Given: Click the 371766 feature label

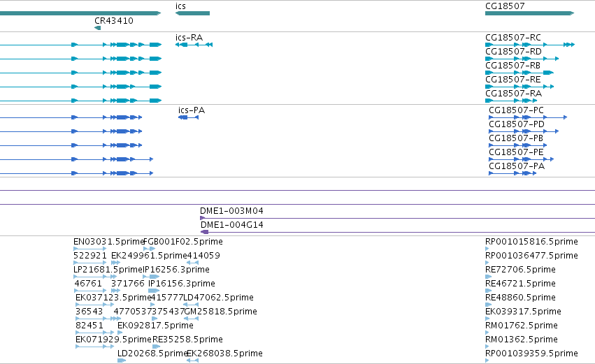Looking at the screenshot, I should click(128, 284).
